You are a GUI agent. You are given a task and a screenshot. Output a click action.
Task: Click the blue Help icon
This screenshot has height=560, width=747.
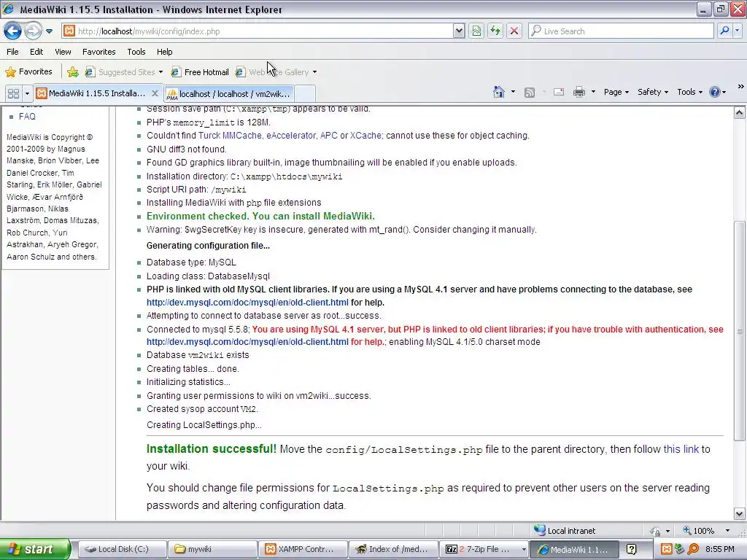[x=715, y=92]
